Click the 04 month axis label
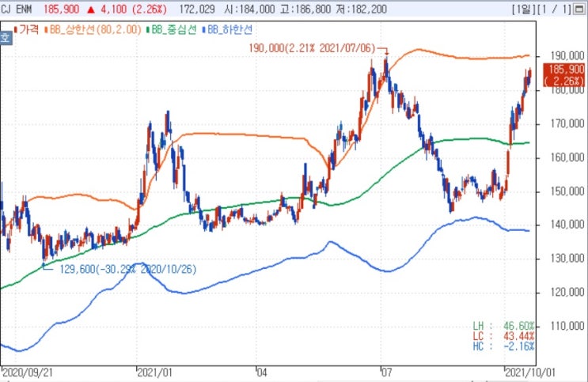The height and width of the screenshot is (382, 588). 262,373
